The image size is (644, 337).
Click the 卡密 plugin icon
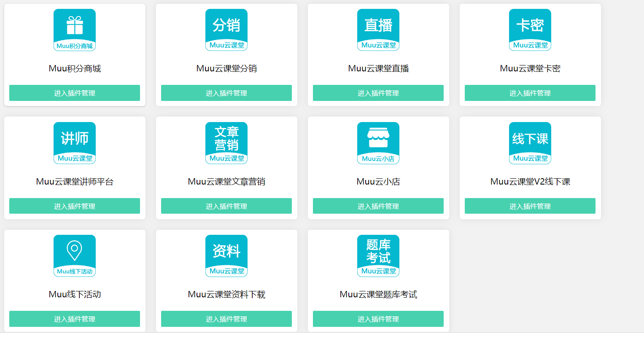[530, 30]
